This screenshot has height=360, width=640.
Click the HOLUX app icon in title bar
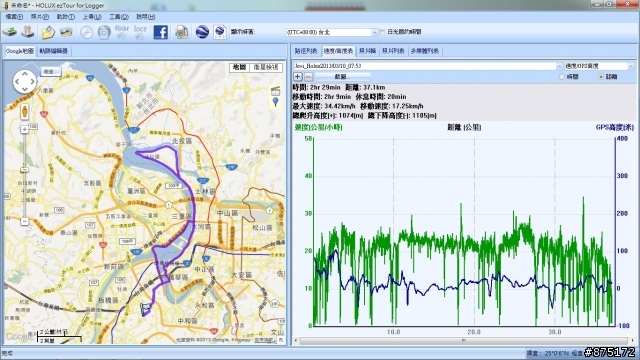(6, 5)
